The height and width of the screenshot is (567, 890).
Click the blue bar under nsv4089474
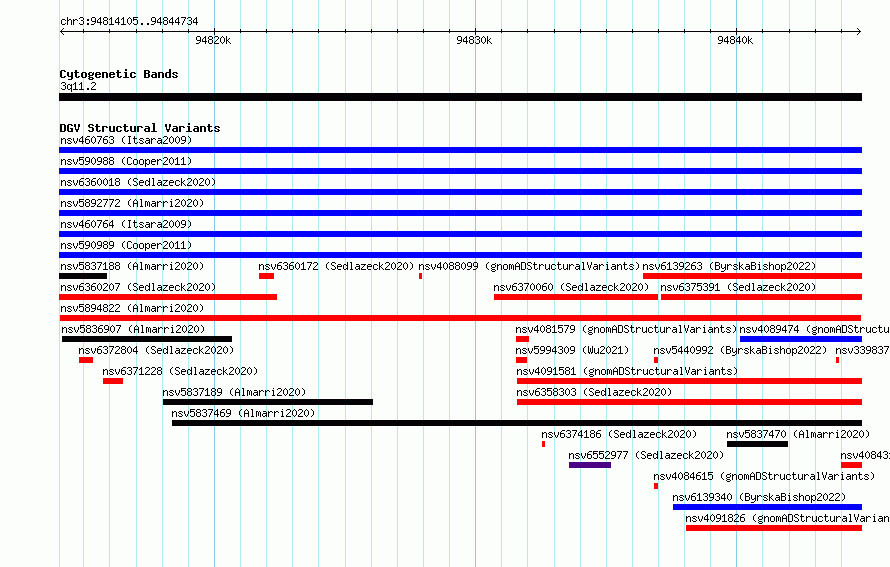tap(801, 339)
